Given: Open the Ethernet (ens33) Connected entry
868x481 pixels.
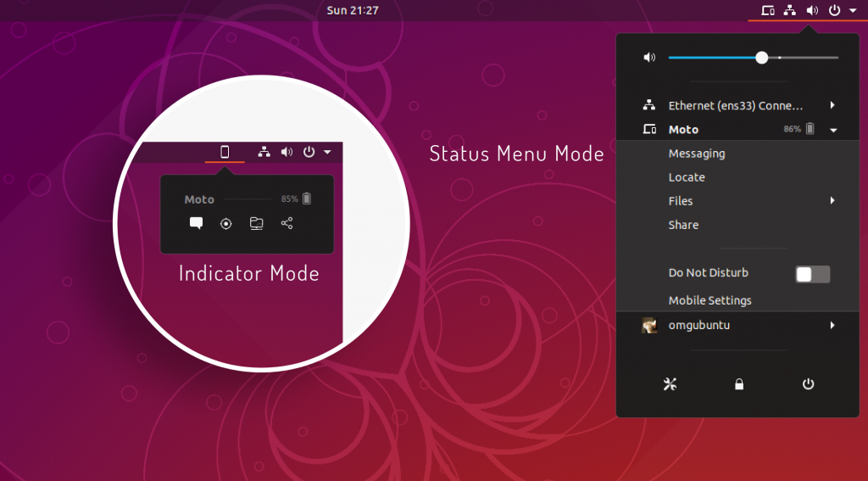Looking at the screenshot, I should pos(737,105).
